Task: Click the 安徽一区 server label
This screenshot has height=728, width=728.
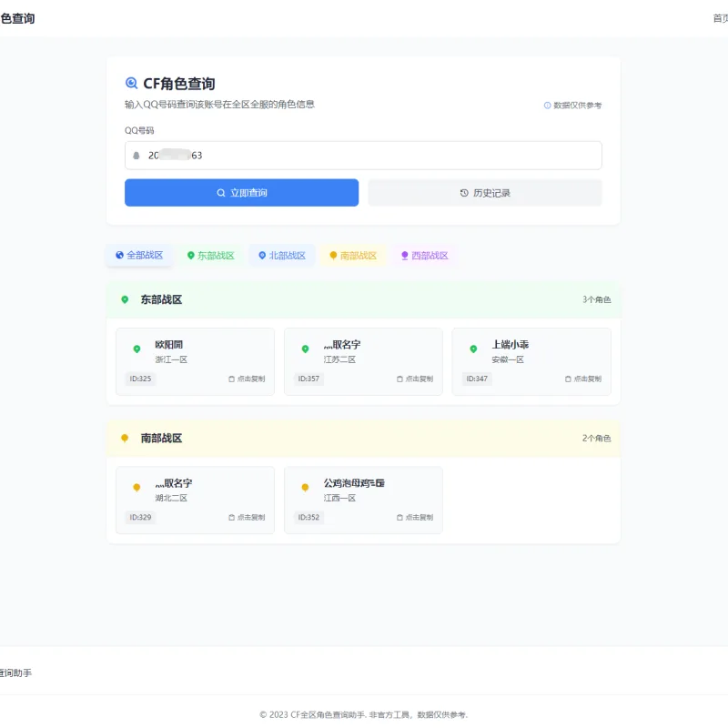Action: (508, 359)
